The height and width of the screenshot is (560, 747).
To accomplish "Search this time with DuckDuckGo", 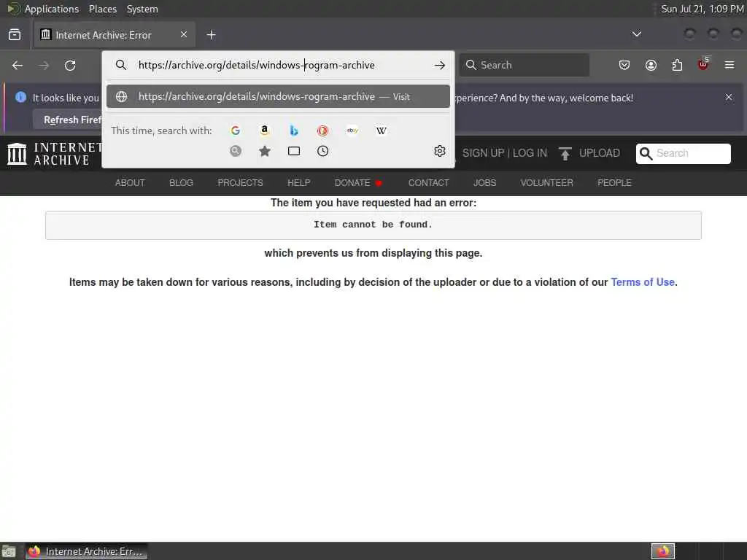I will coord(323,131).
